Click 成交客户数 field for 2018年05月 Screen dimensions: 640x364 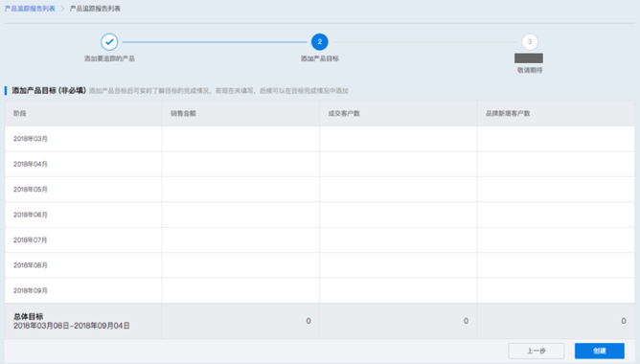click(398, 190)
